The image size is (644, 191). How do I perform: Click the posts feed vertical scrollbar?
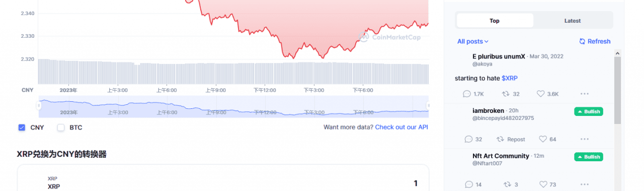617,90
